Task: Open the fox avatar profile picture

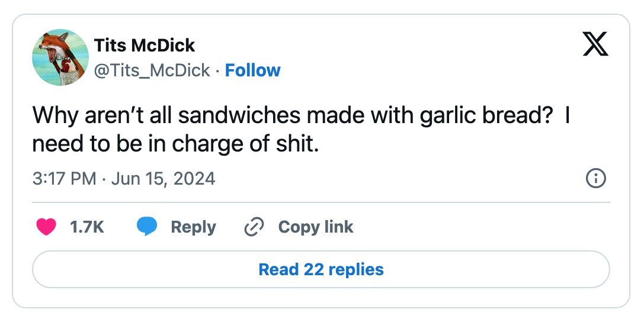Action: tap(60, 57)
